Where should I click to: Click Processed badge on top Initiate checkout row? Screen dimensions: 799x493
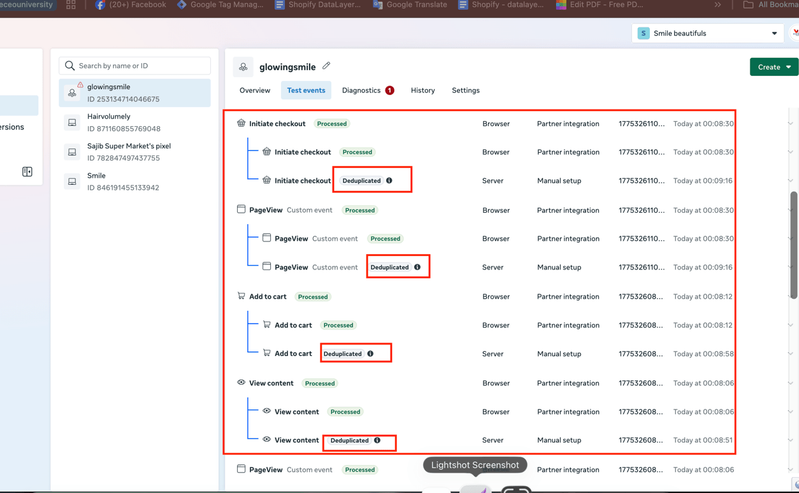click(332, 124)
